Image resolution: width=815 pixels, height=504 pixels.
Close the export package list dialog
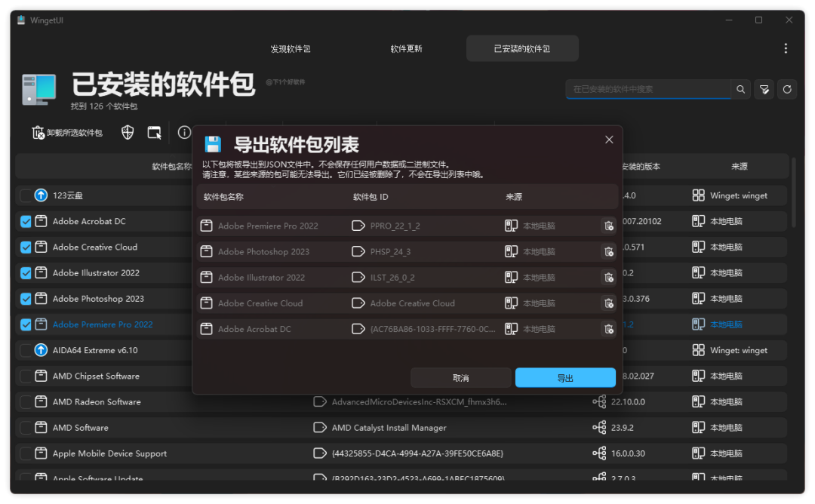coord(609,140)
